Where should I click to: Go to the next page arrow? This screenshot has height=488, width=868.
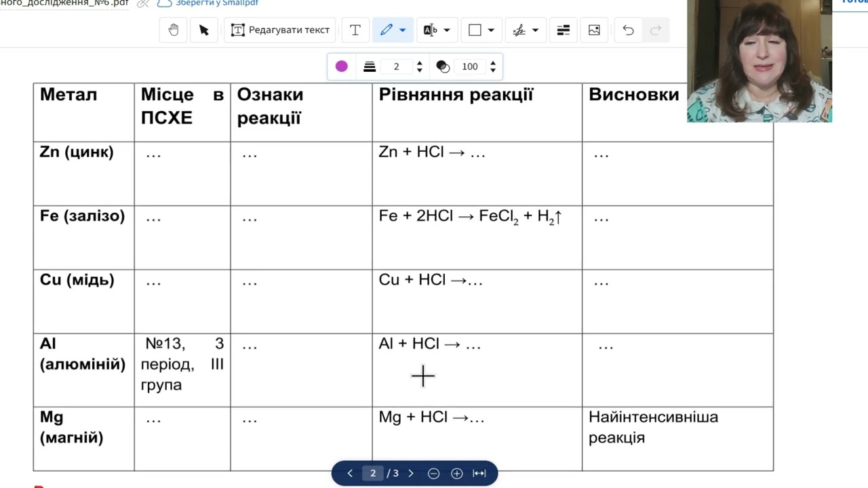click(x=410, y=473)
